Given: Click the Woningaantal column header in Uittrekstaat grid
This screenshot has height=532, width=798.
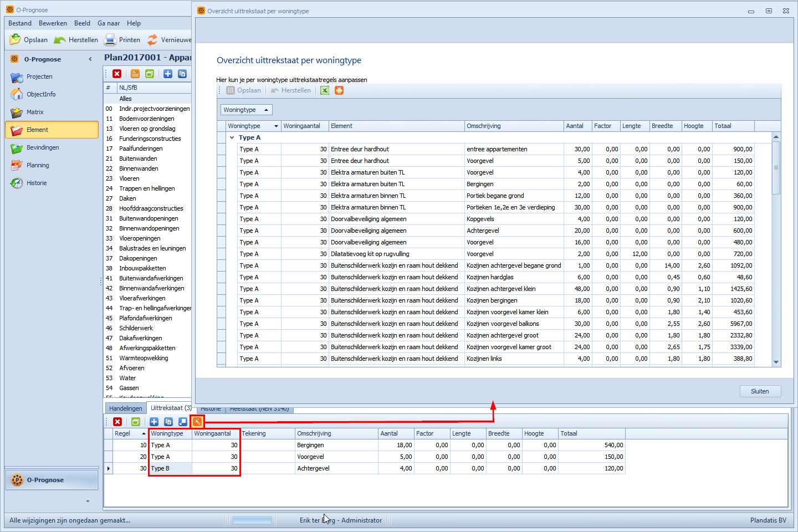Looking at the screenshot, I should 216,433.
